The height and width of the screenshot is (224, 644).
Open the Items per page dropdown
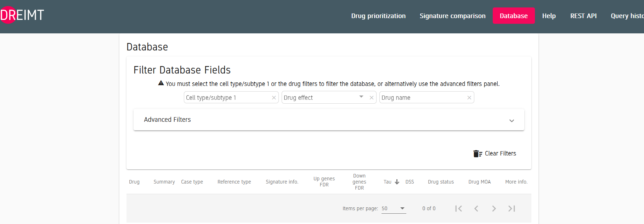[394, 208]
